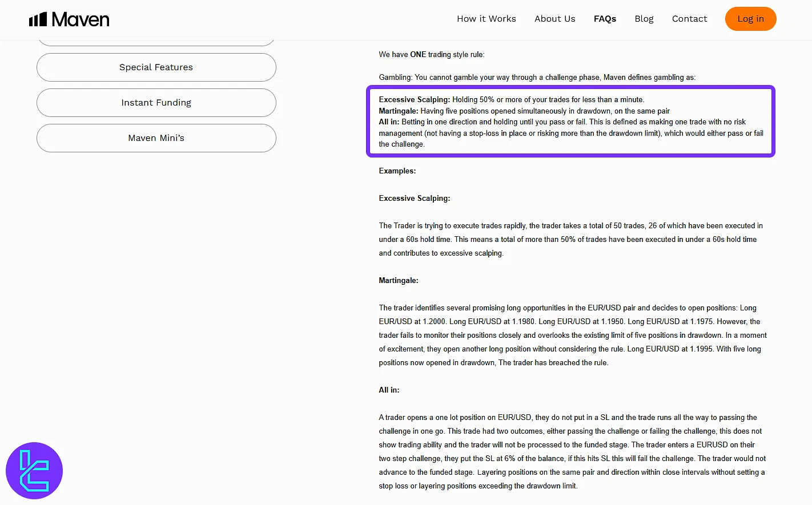This screenshot has height=505, width=812.
Task: Open the Special Features FAQ category
Action: pyautogui.click(x=156, y=67)
